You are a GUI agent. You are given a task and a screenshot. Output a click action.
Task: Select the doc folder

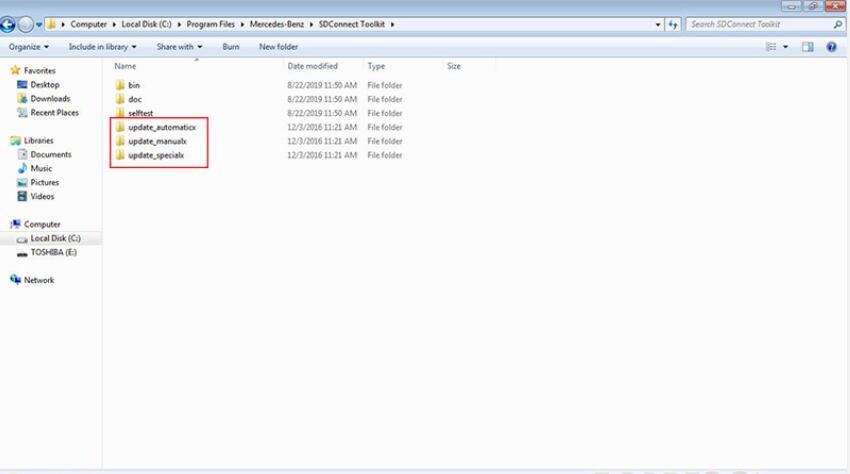pos(135,99)
